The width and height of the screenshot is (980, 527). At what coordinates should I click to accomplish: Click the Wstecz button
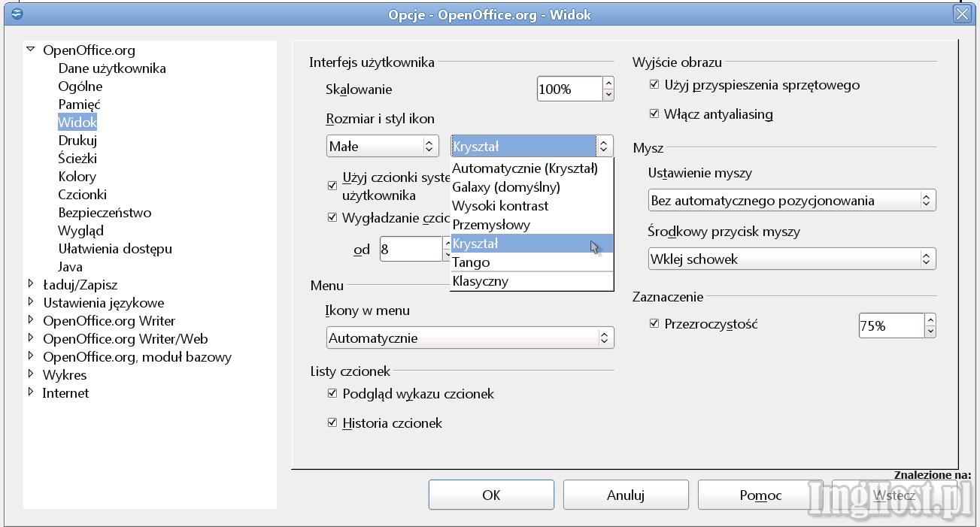894,495
